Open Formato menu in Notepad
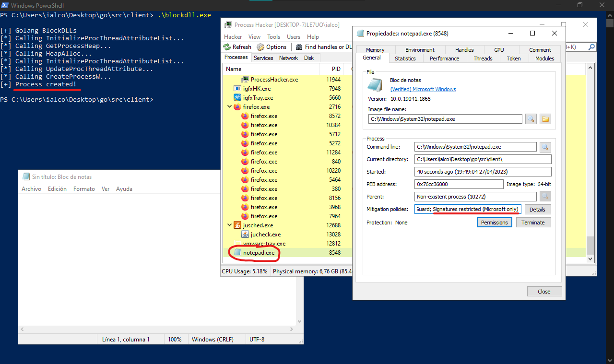The image size is (614, 364). click(84, 189)
